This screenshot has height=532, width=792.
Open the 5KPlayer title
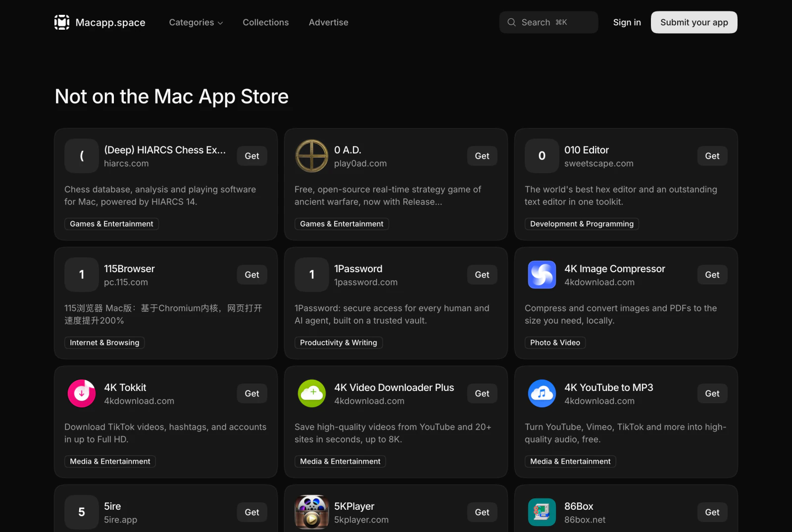354,506
